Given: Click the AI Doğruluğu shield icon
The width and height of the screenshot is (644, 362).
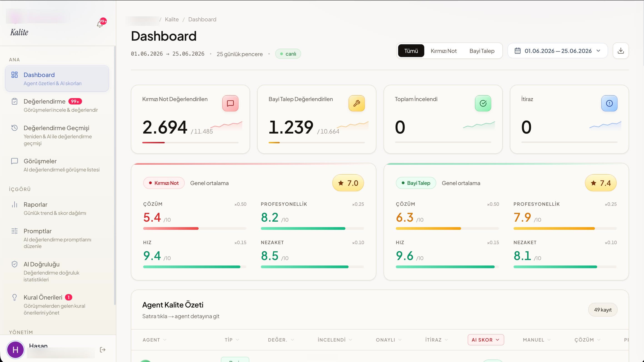Looking at the screenshot, I should point(15,264).
